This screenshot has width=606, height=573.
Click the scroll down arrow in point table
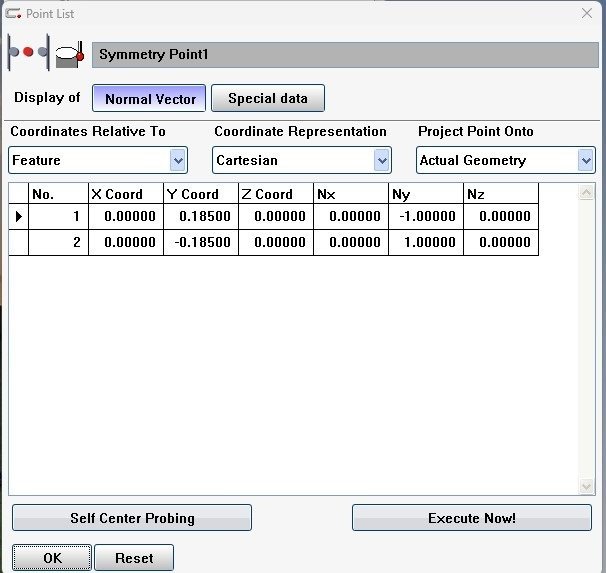point(587,486)
